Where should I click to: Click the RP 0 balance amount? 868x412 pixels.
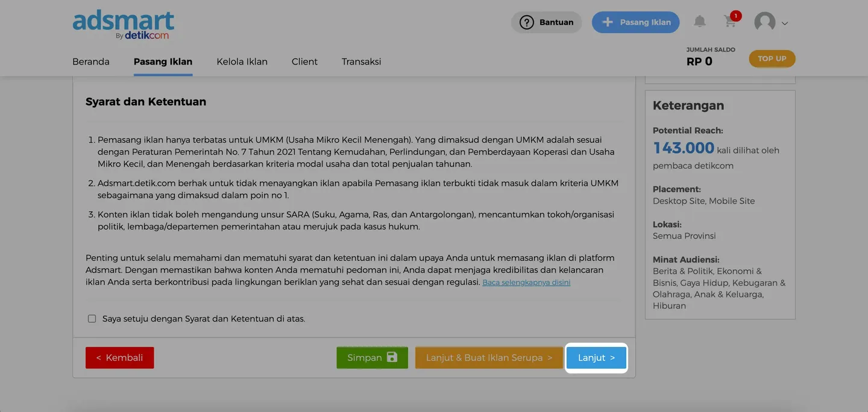click(x=699, y=61)
